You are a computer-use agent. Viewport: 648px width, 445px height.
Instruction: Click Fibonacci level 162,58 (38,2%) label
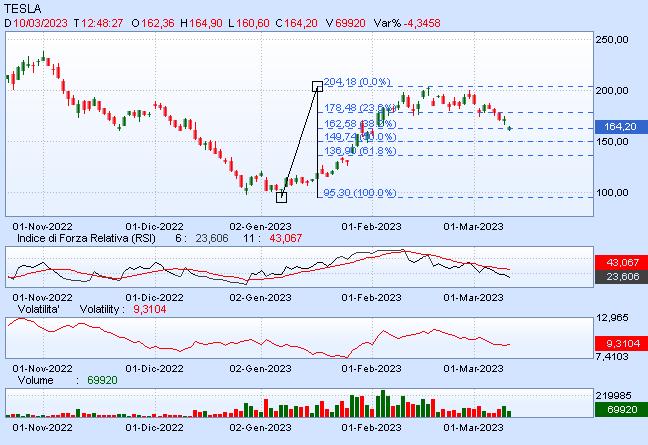point(360,124)
